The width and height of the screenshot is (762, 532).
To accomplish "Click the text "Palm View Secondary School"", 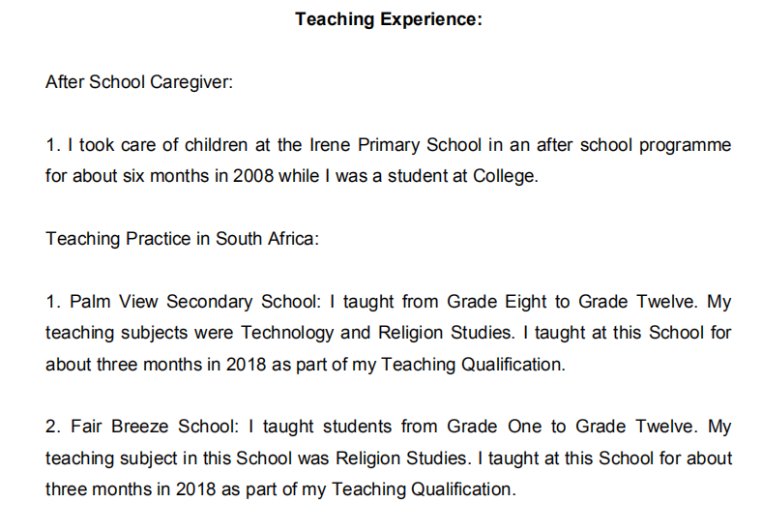I will 172,302.
